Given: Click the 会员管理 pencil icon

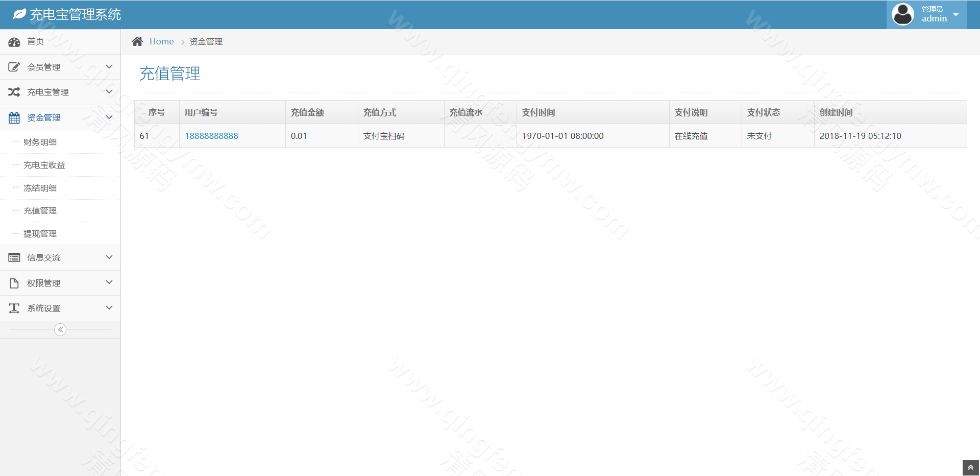Looking at the screenshot, I should click(14, 66).
